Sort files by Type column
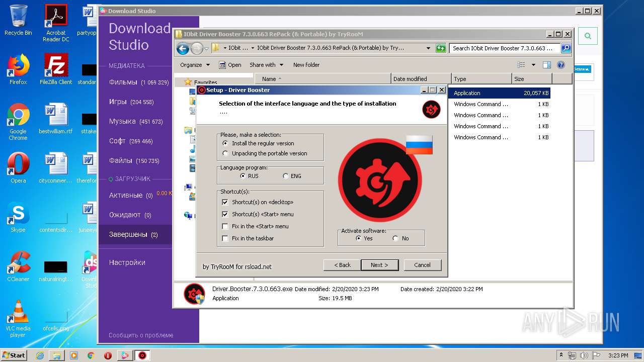644x362 pixels. (x=481, y=79)
